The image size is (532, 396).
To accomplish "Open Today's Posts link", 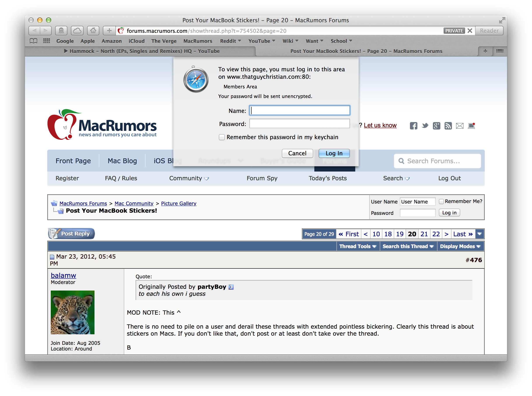I will [328, 178].
